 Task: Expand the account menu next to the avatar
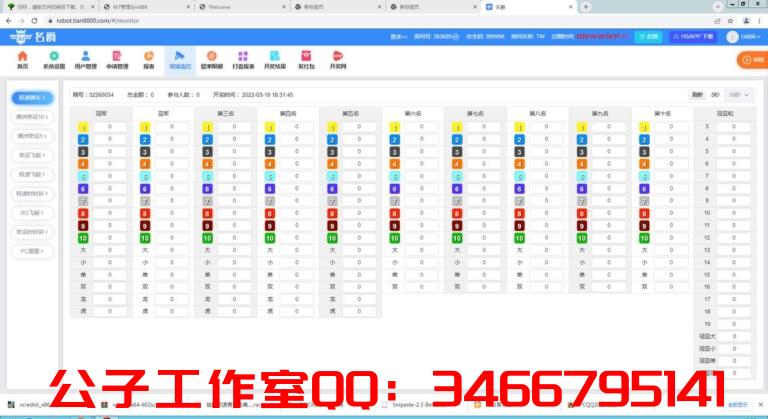(750, 37)
